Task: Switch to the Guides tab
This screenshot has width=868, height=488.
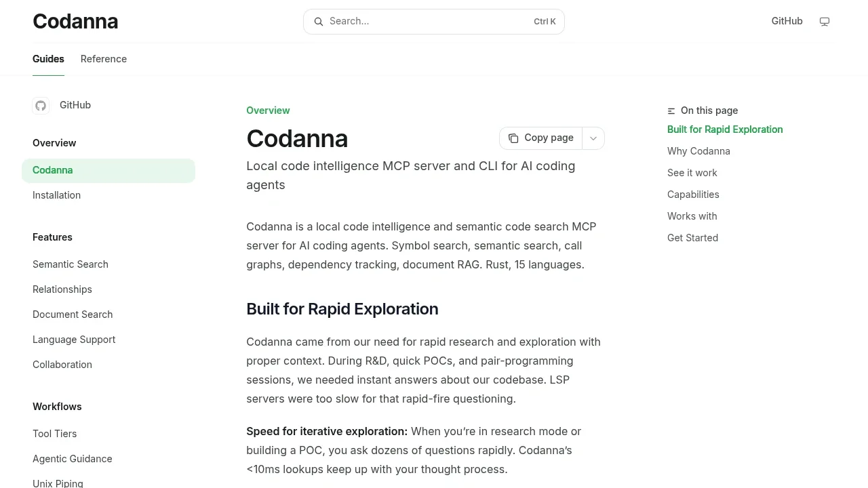Action: click(x=48, y=59)
